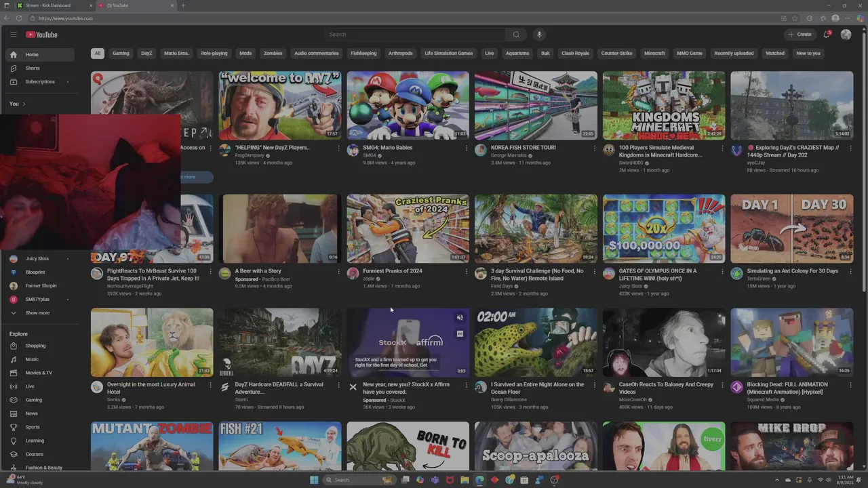Open the Bloxprint subscription channel
868x488 pixels.
click(x=41, y=272)
